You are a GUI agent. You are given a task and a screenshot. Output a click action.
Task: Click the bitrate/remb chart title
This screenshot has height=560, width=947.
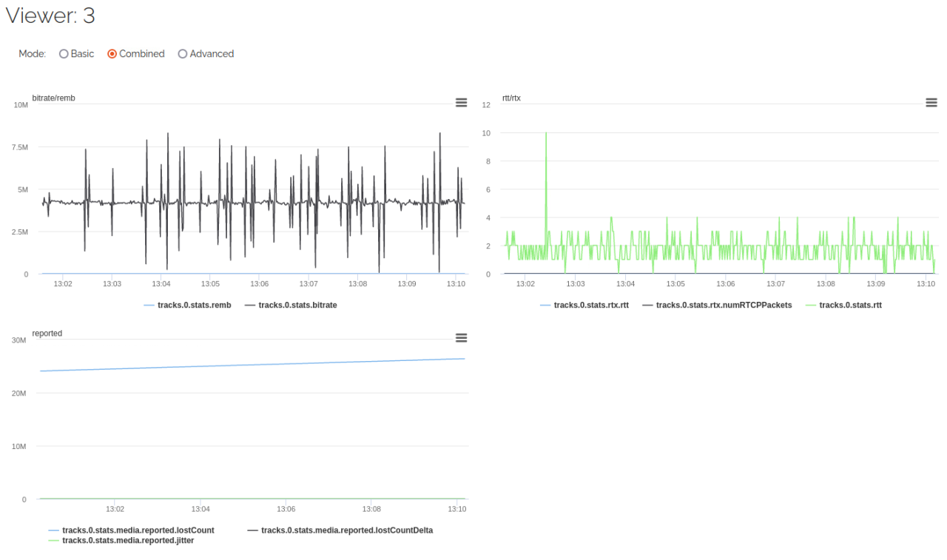54,98
